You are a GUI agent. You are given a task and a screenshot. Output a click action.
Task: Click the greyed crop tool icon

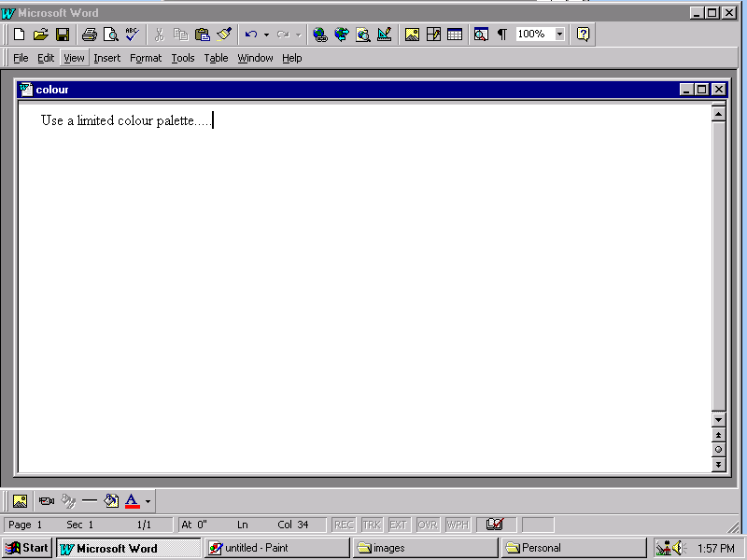68,501
